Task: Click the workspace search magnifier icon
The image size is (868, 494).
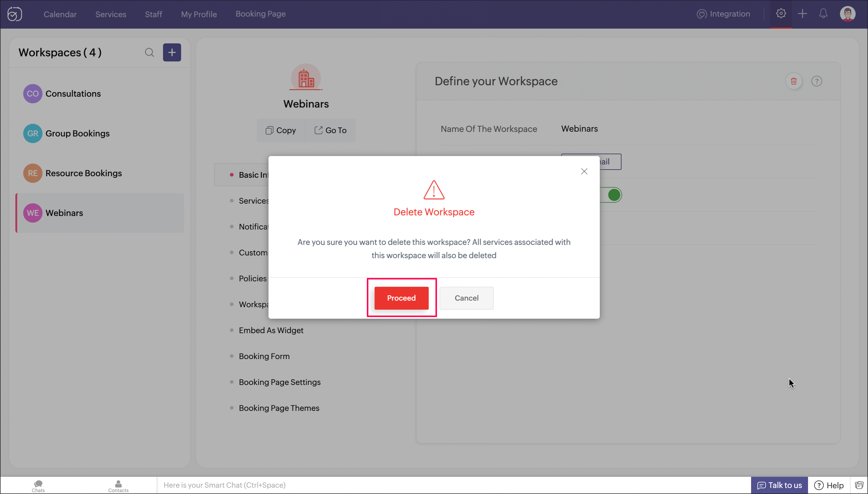Action: point(149,52)
